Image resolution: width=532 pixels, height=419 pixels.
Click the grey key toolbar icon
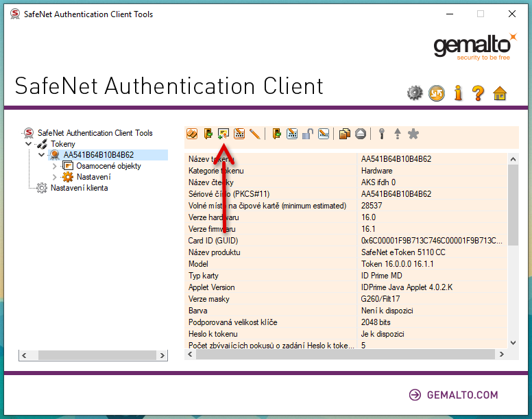[382, 134]
